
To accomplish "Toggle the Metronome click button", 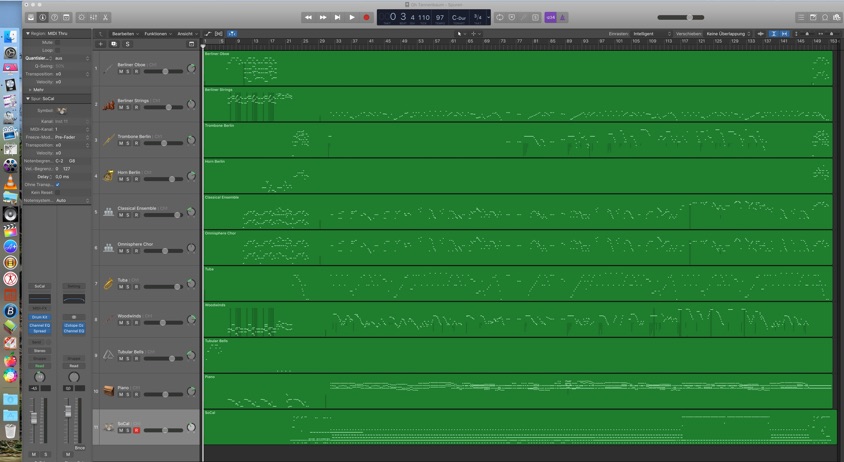I will (562, 17).
